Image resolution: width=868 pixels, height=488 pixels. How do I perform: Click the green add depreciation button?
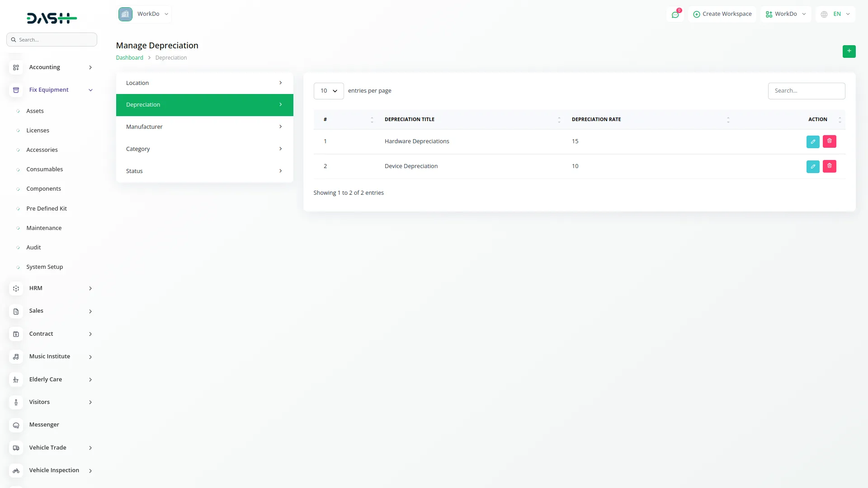(x=849, y=51)
